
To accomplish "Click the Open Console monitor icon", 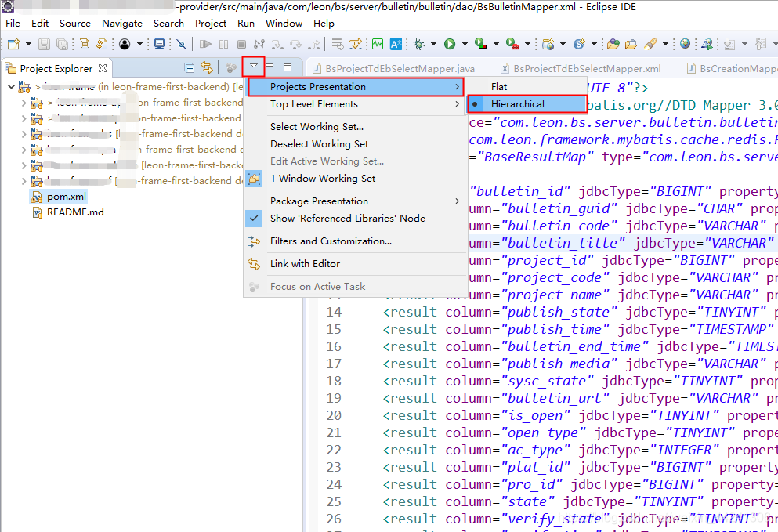I will pos(159,44).
